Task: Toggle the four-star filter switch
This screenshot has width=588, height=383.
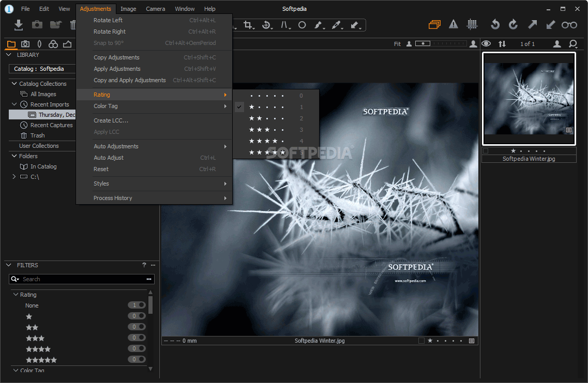Action: pos(137,348)
